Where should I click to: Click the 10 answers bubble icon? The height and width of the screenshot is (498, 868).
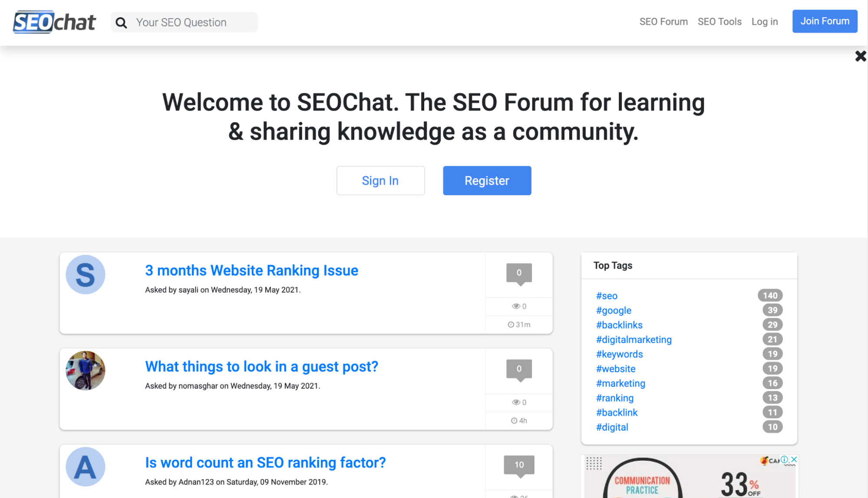pos(519,465)
